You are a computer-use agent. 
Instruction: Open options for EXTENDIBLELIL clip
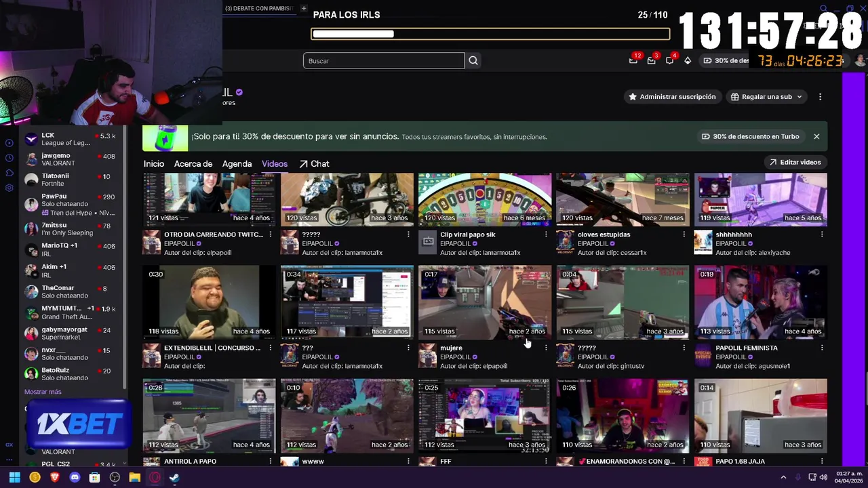[271, 348]
